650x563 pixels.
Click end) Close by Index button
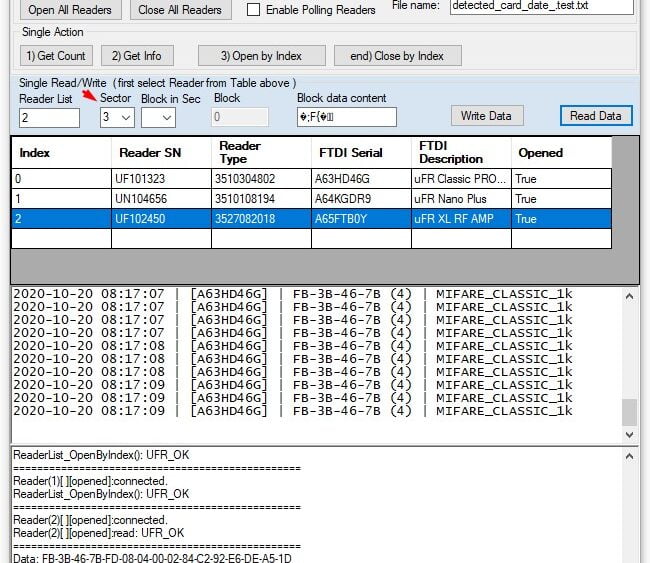click(397, 56)
